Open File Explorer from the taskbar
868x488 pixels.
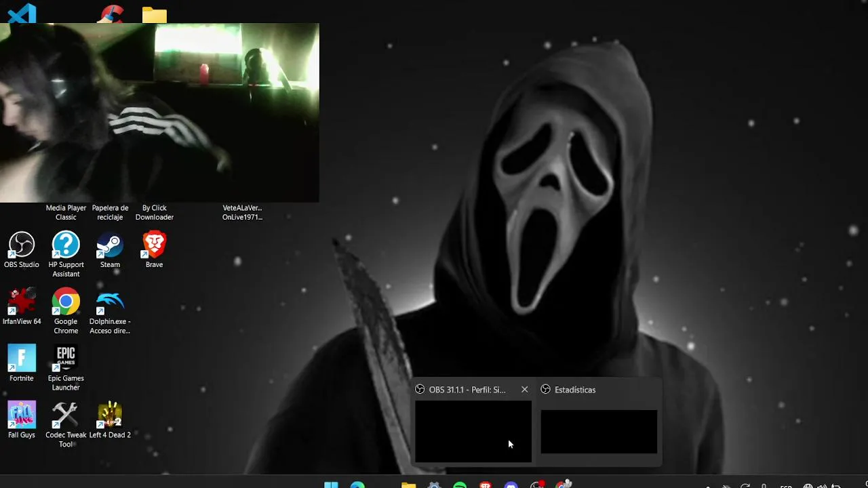point(408,485)
